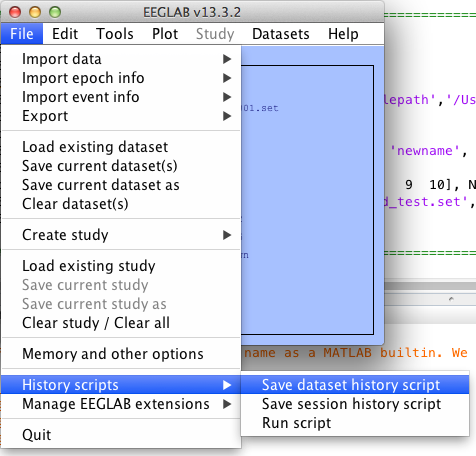Viewport: 476px width, 456px height.
Task: Open the Edit menu
Action: point(65,34)
